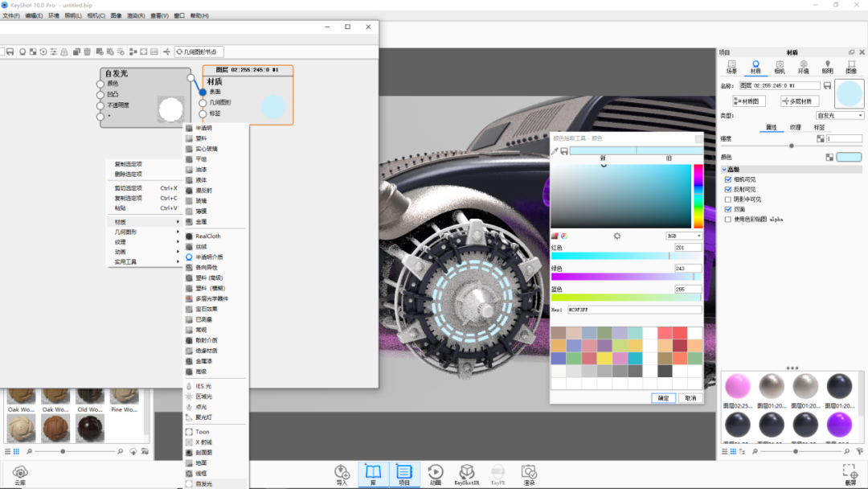Enable Visible in shadows (阴影中可见) checkbox

click(728, 199)
